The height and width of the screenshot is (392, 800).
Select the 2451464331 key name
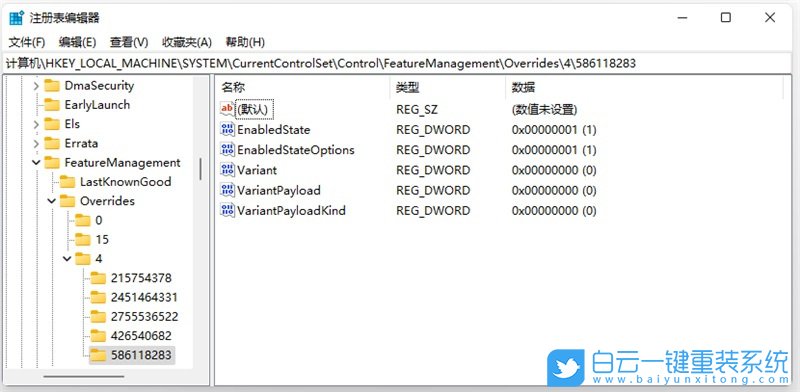tap(144, 297)
